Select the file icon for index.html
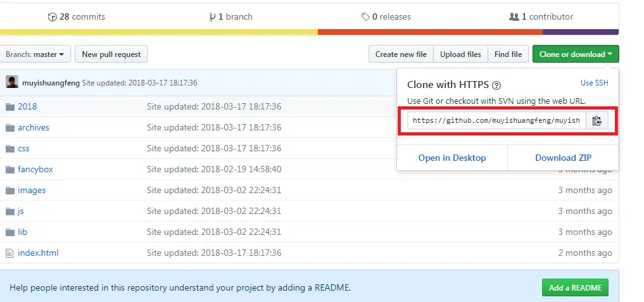 point(9,253)
